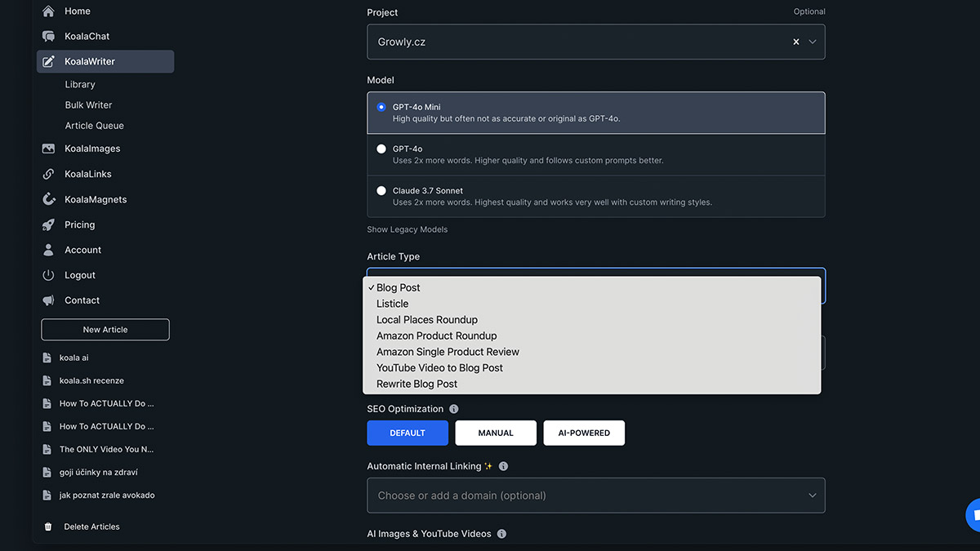Image resolution: width=980 pixels, height=551 pixels.
Task: Open the Account page link
Action: click(x=83, y=250)
